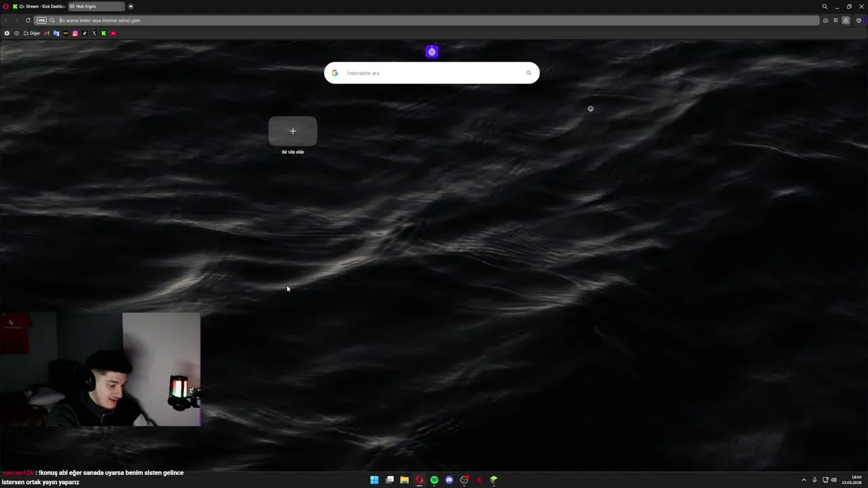868x488 pixels.
Task: Click the purple Aria icon above the search box
Action: (x=432, y=52)
